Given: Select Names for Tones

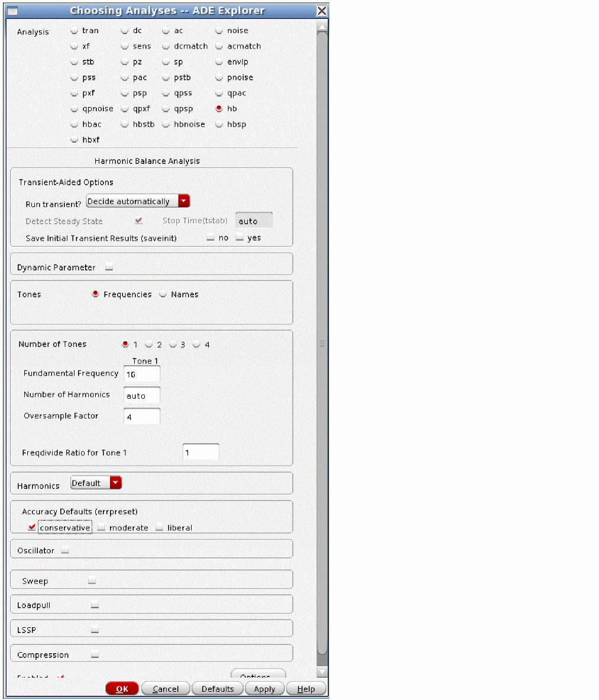Looking at the screenshot, I should click(163, 294).
